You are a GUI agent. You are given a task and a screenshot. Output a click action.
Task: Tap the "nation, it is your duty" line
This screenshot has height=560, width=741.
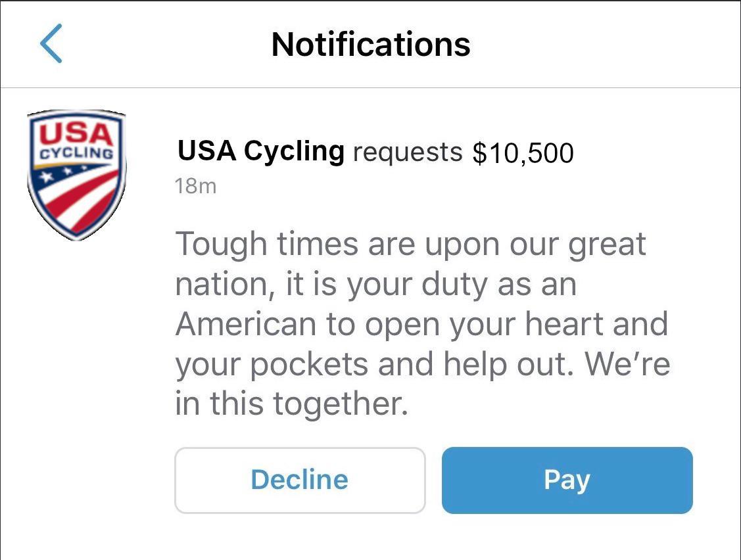(x=375, y=285)
